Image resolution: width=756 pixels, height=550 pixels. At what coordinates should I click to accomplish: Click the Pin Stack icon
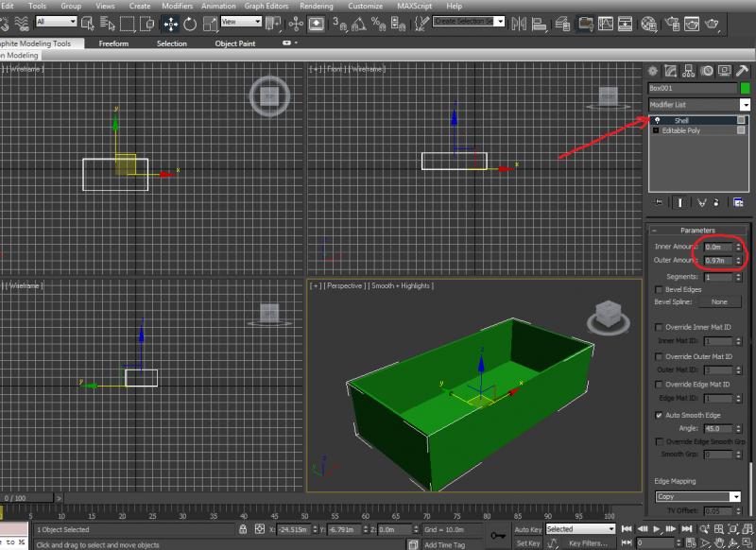point(658,201)
